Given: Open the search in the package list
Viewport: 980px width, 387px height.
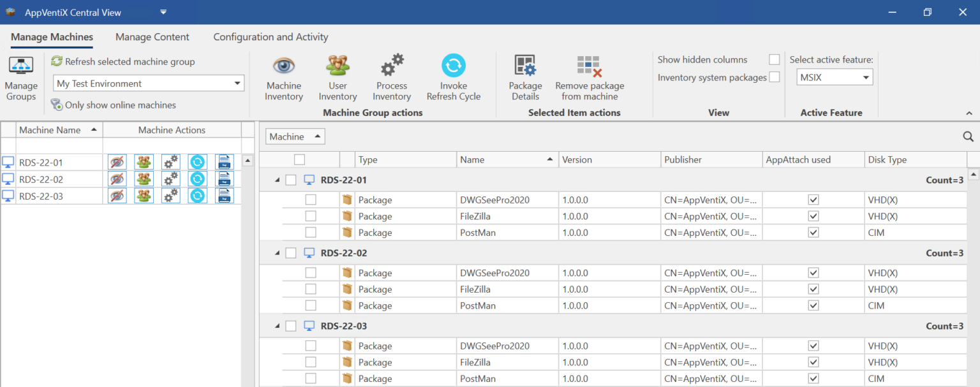Looking at the screenshot, I should 968,136.
